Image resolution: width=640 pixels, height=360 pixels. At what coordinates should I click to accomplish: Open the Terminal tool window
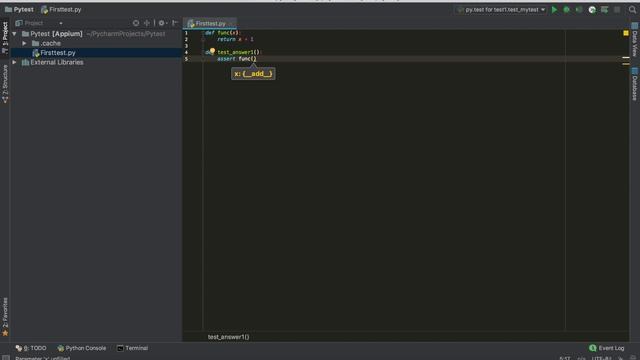[132, 348]
